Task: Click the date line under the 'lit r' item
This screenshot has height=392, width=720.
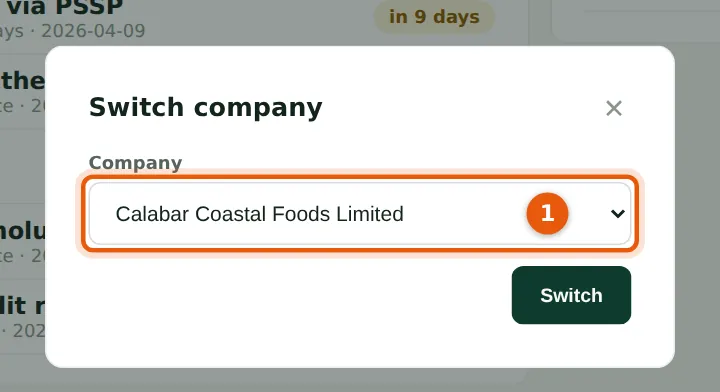Action: (22, 330)
